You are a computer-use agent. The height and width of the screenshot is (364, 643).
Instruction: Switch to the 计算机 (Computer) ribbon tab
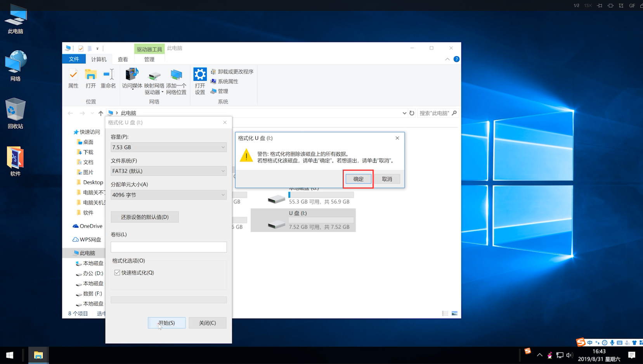[x=99, y=59]
